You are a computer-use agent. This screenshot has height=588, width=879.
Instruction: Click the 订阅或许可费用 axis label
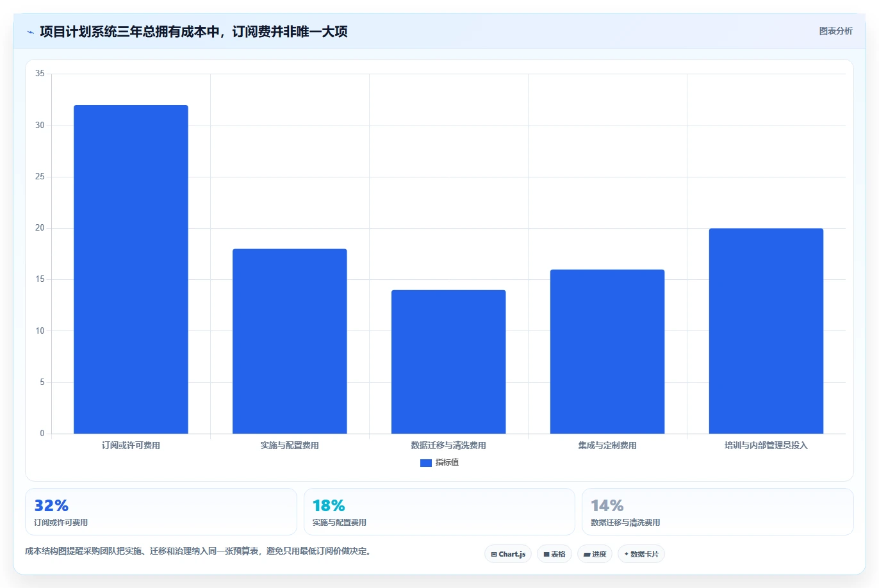(131, 445)
